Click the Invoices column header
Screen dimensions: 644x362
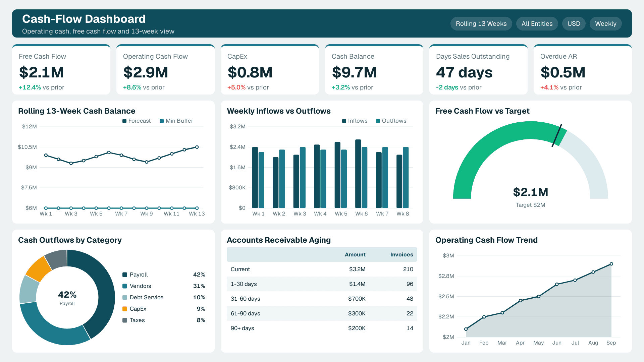point(401,255)
